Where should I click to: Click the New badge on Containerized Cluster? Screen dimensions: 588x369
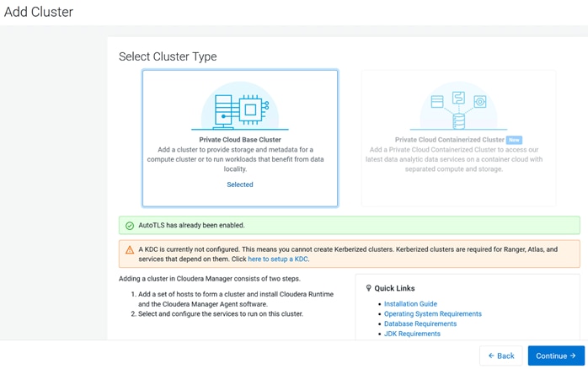(x=514, y=140)
